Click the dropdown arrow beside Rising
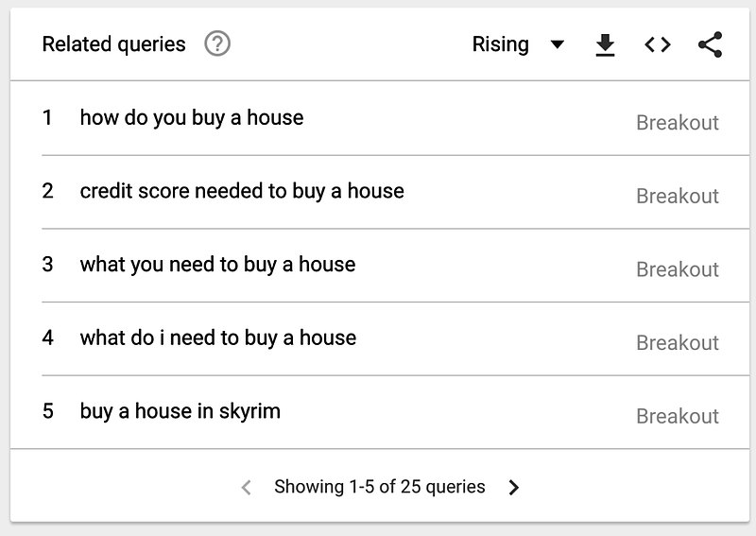756x536 pixels. 557,44
